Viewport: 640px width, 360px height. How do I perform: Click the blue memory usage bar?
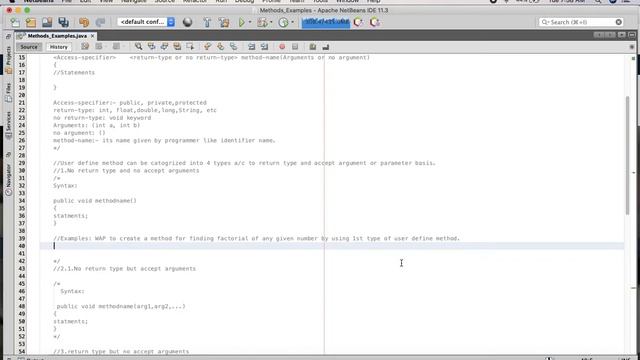click(x=326, y=22)
